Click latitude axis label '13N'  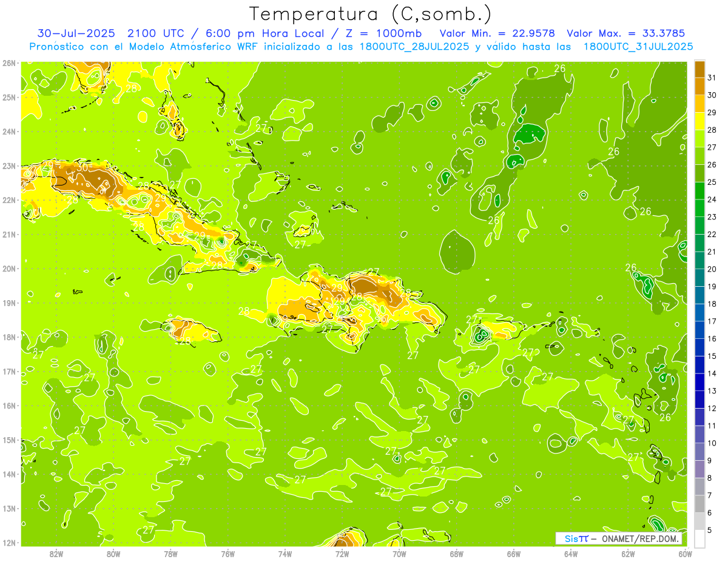(x=8, y=509)
